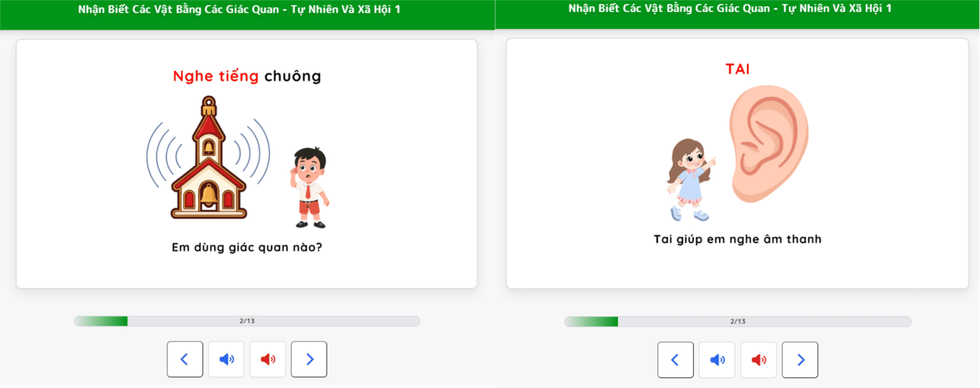Click the red speaker icon on the right slide
The width and height of the screenshot is (980, 388).
759,360
